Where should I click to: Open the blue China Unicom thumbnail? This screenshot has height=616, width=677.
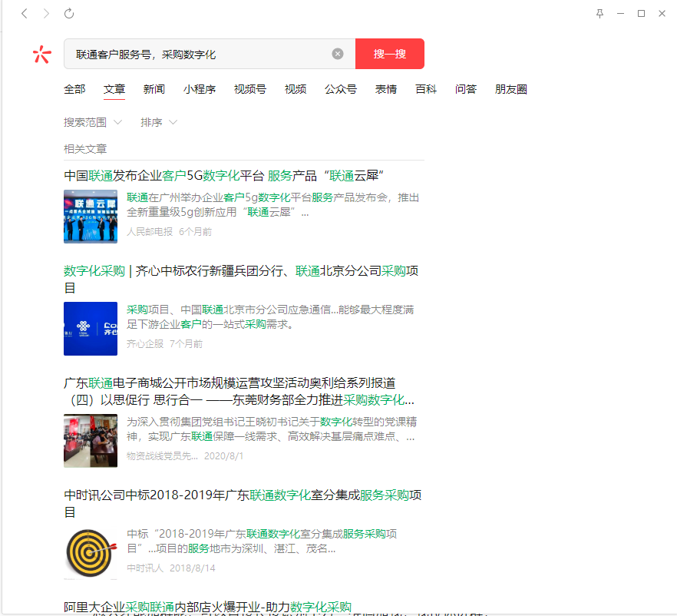click(91, 329)
